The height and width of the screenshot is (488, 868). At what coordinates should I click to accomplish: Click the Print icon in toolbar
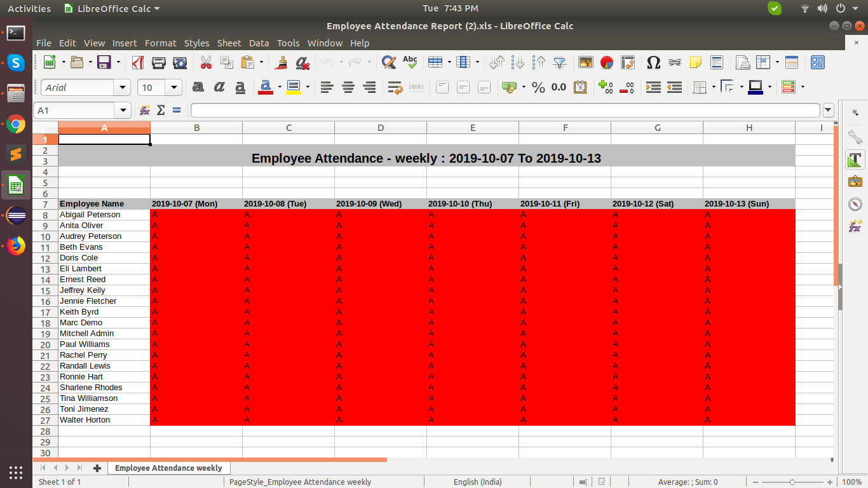pos(159,62)
